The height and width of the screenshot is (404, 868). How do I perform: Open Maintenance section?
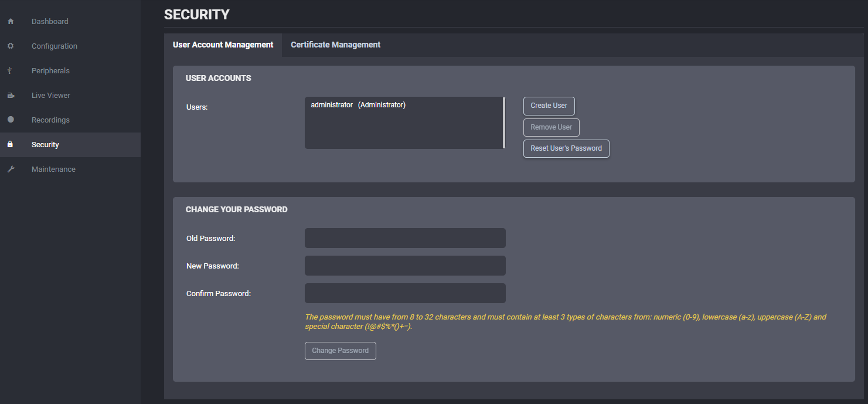[x=70, y=169]
